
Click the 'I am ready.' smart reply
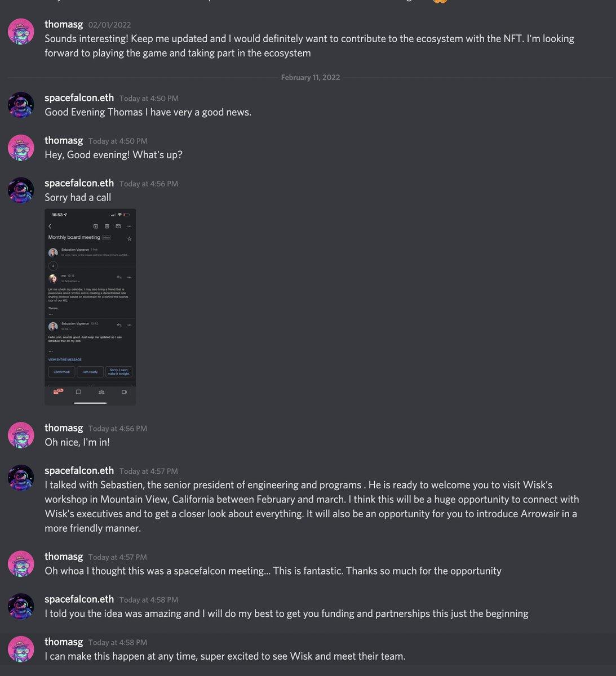pyautogui.click(x=90, y=372)
